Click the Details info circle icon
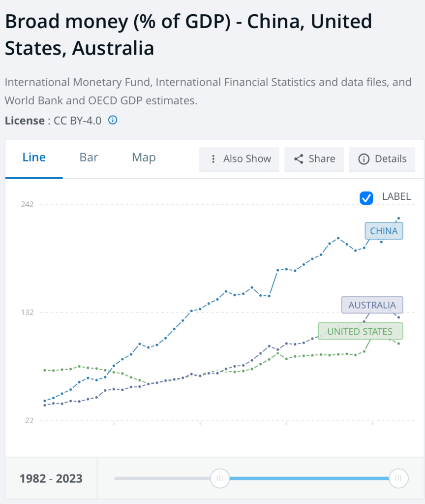This screenshot has height=504, width=425. [x=364, y=159]
